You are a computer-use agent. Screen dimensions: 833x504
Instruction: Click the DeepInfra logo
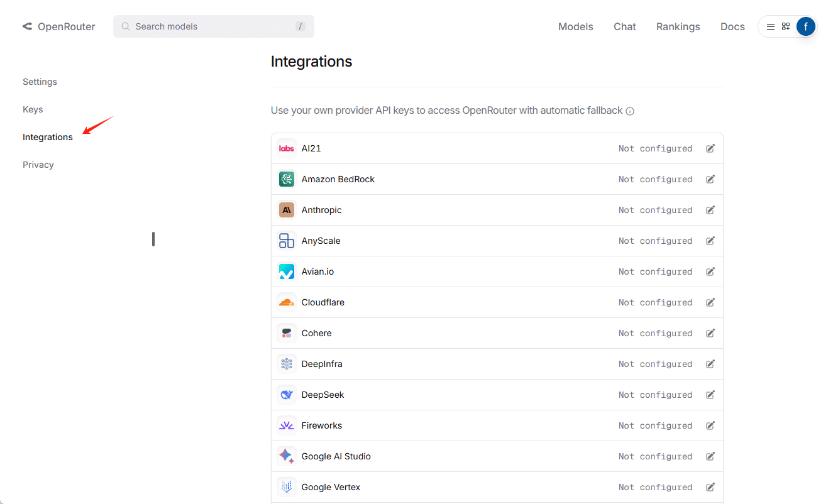(x=287, y=364)
